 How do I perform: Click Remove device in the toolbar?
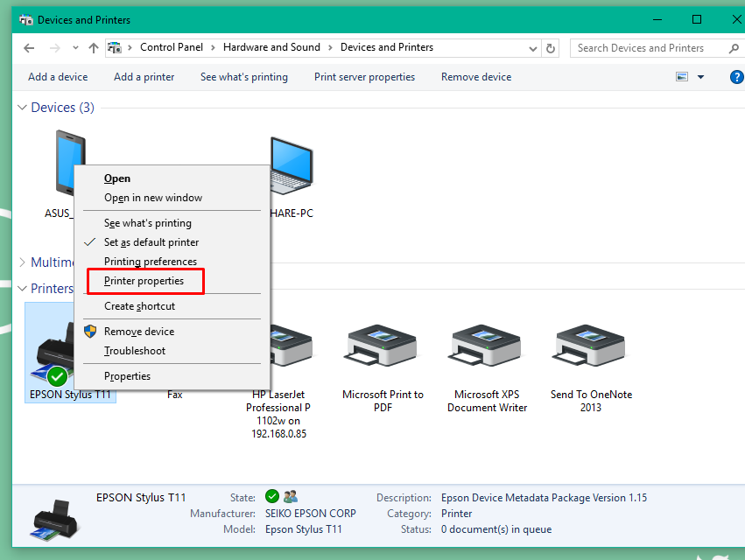coord(476,77)
